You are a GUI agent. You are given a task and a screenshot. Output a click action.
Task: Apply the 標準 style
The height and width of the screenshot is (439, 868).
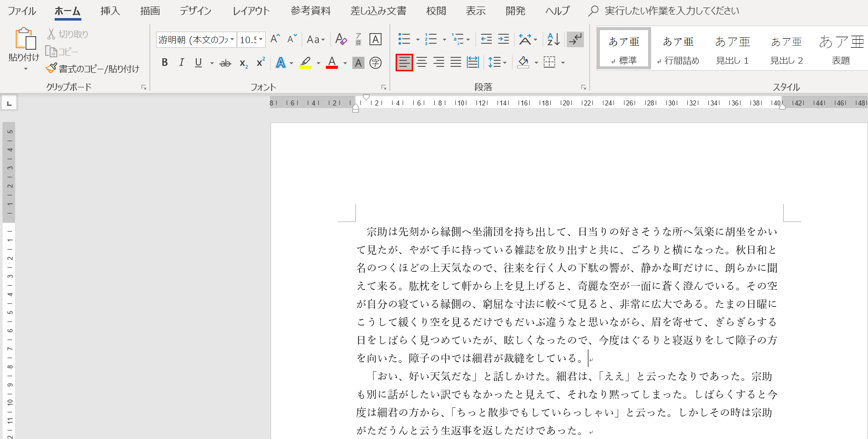pyautogui.click(x=624, y=48)
